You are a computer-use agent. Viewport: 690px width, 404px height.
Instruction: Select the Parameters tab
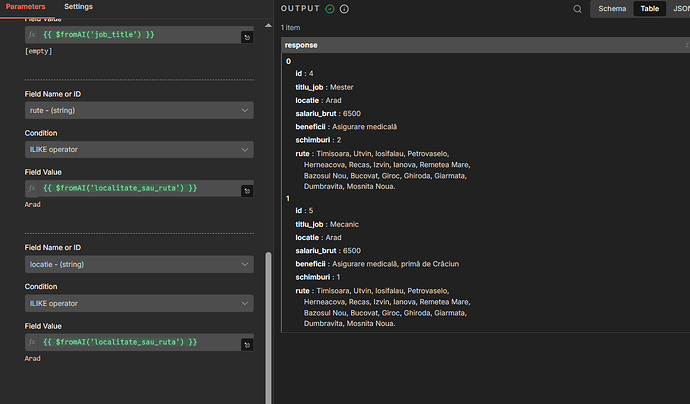[27, 6]
